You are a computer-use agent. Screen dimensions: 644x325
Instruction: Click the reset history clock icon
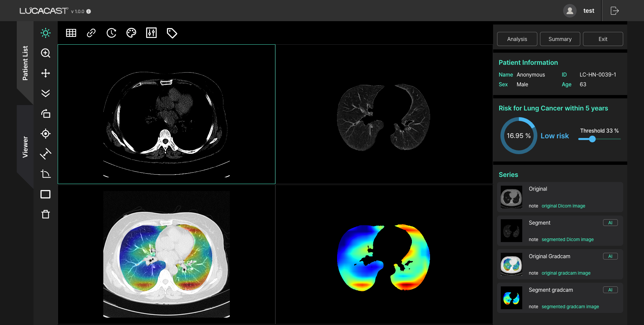point(111,33)
